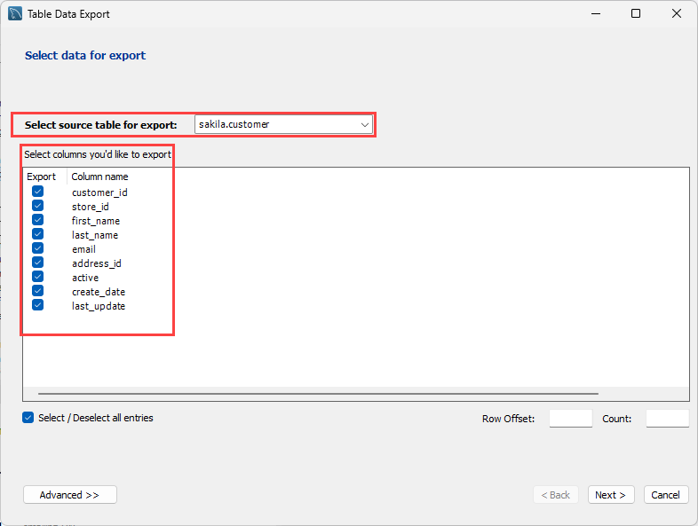Uncheck the customer_id export checkbox

tap(38, 192)
